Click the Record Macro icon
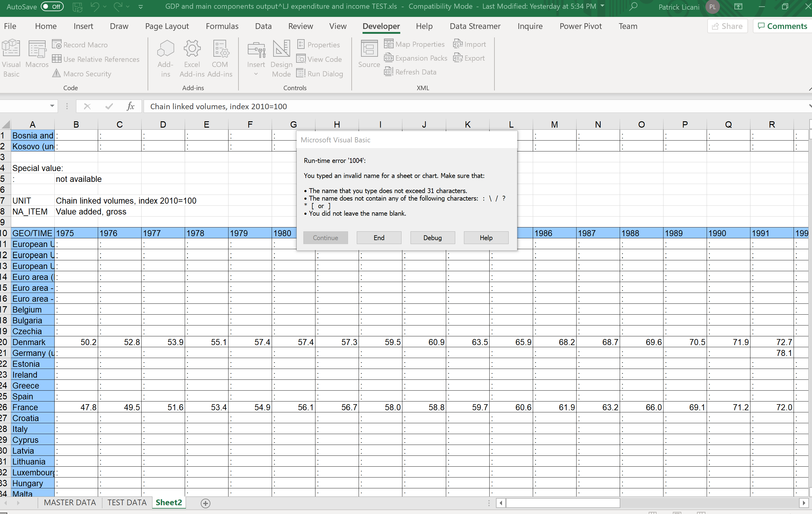812x514 pixels. pyautogui.click(x=57, y=44)
